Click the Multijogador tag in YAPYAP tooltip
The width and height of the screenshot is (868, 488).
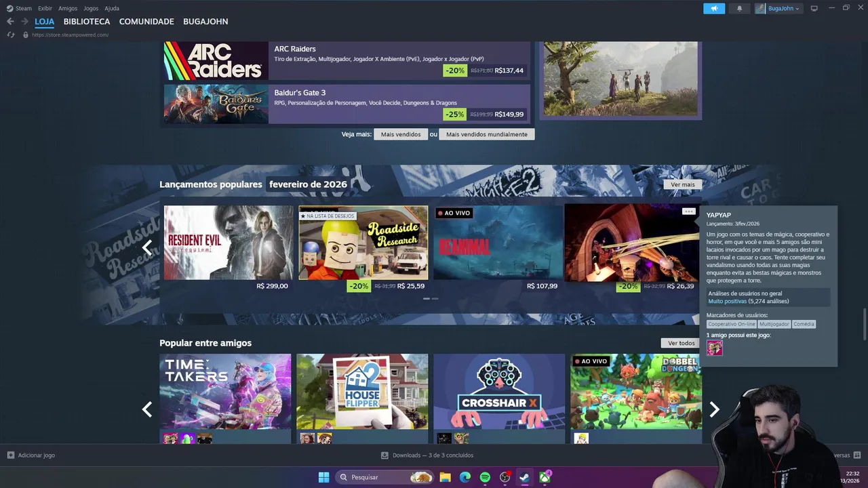pos(774,324)
